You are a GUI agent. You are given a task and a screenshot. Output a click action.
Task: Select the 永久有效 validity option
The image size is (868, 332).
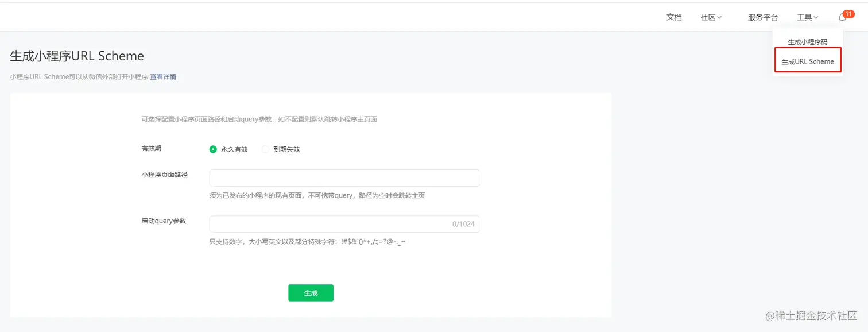point(212,149)
